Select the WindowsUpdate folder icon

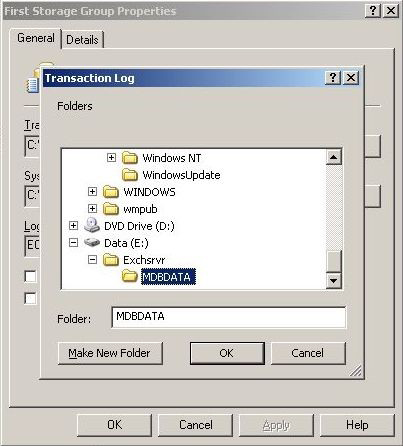pyautogui.click(x=130, y=175)
